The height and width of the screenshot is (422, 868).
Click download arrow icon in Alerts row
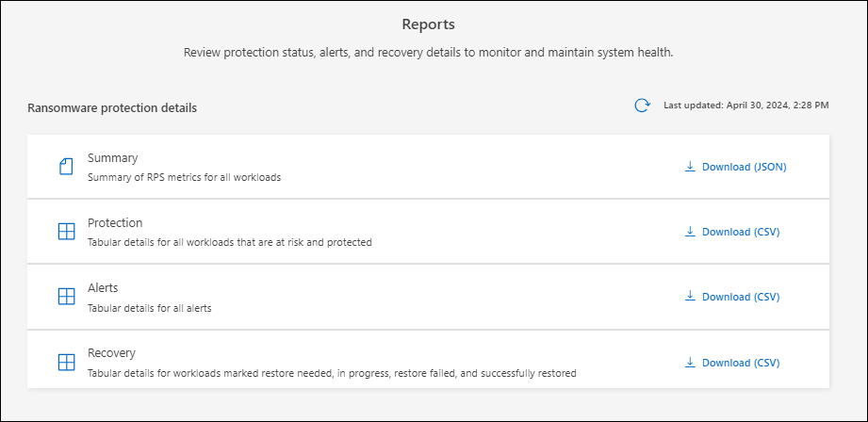tap(690, 297)
